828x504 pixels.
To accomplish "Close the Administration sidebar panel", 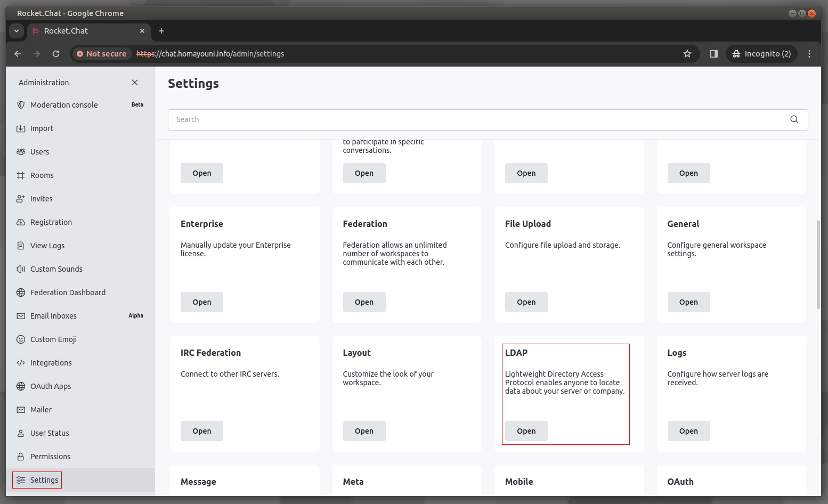I will [x=135, y=83].
